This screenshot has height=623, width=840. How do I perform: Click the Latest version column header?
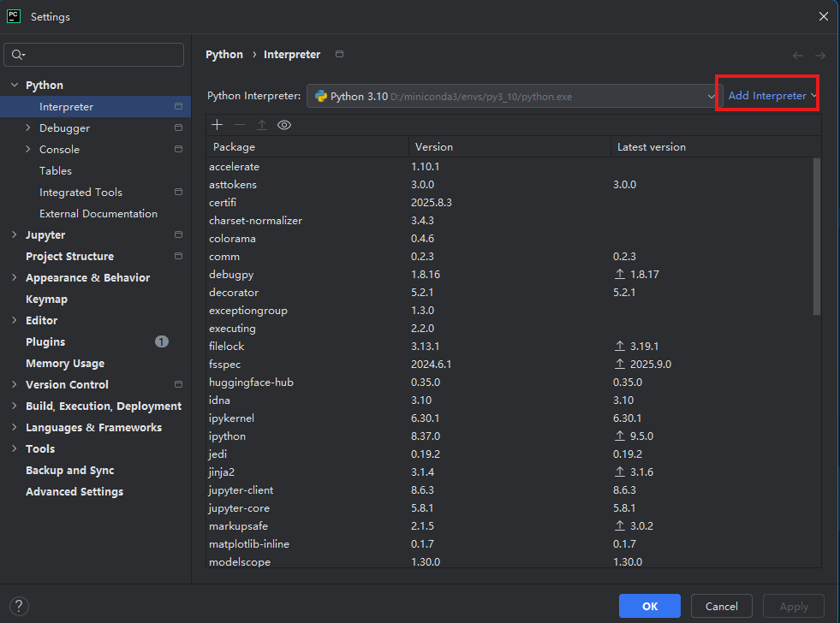click(x=716, y=146)
